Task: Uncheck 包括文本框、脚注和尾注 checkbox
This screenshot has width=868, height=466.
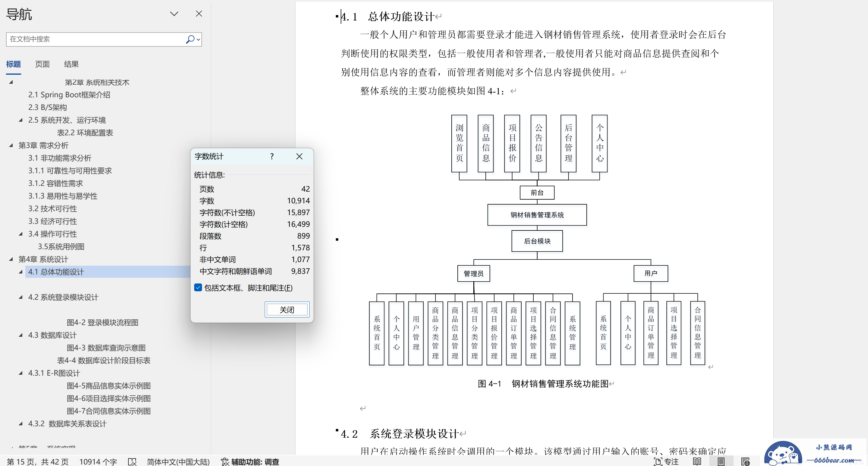Action: 198,288
